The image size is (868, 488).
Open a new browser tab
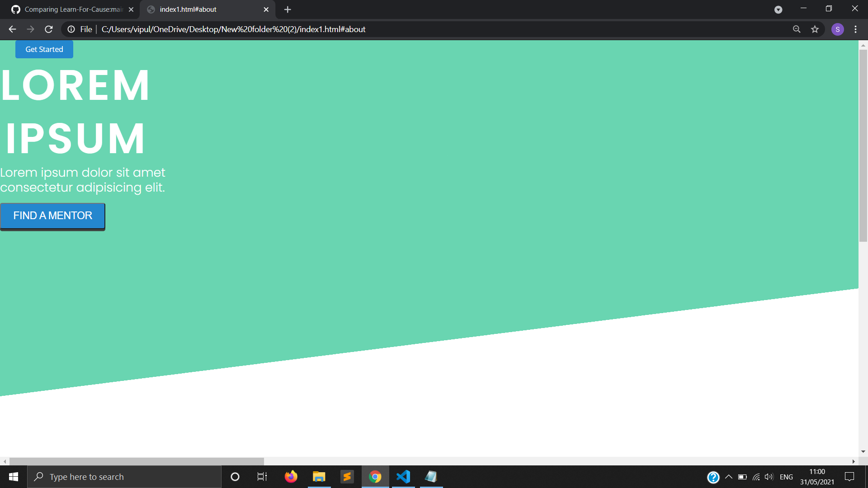(288, 9)
